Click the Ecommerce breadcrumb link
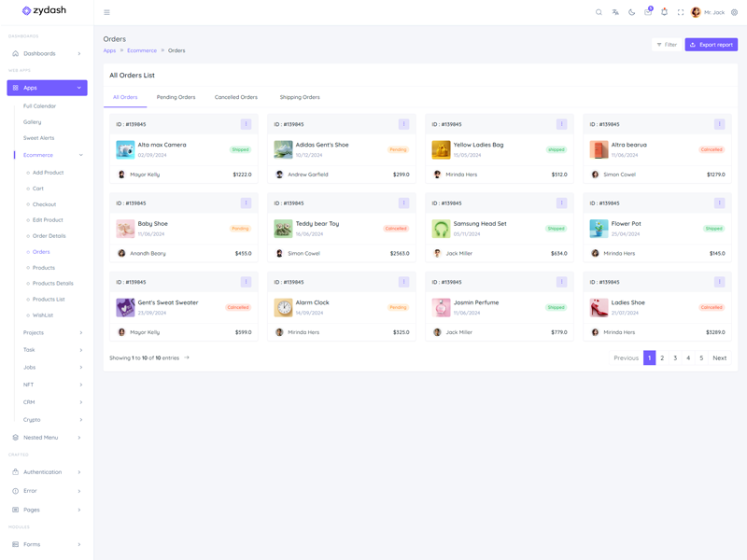 tap(142, 50)
